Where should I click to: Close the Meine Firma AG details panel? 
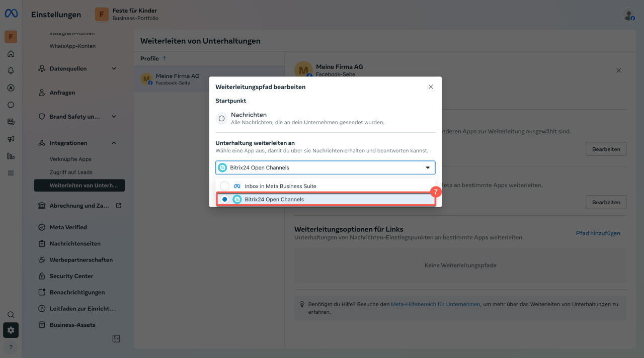click(619, 70)
